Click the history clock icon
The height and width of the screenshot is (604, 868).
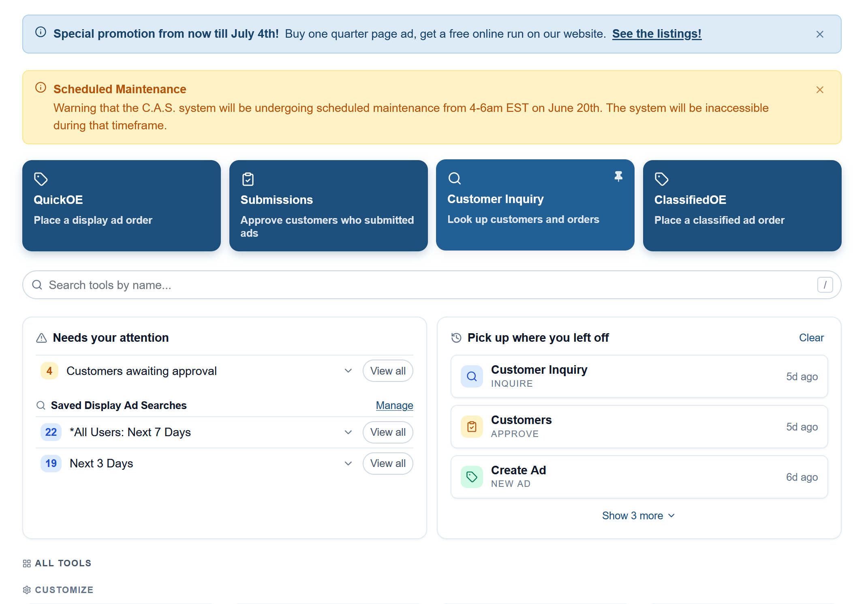[x=456, y=338]
